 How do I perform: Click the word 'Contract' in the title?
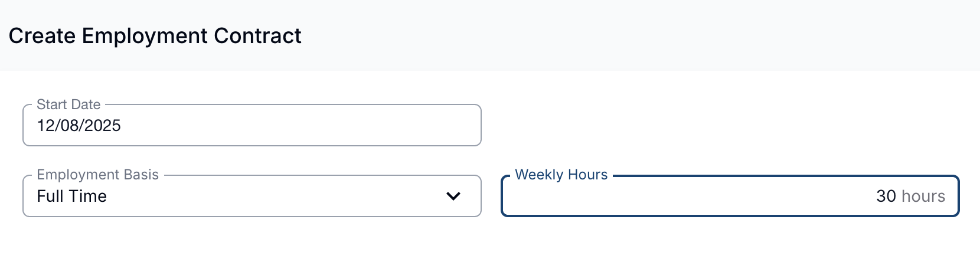click(x=257, y=36)
